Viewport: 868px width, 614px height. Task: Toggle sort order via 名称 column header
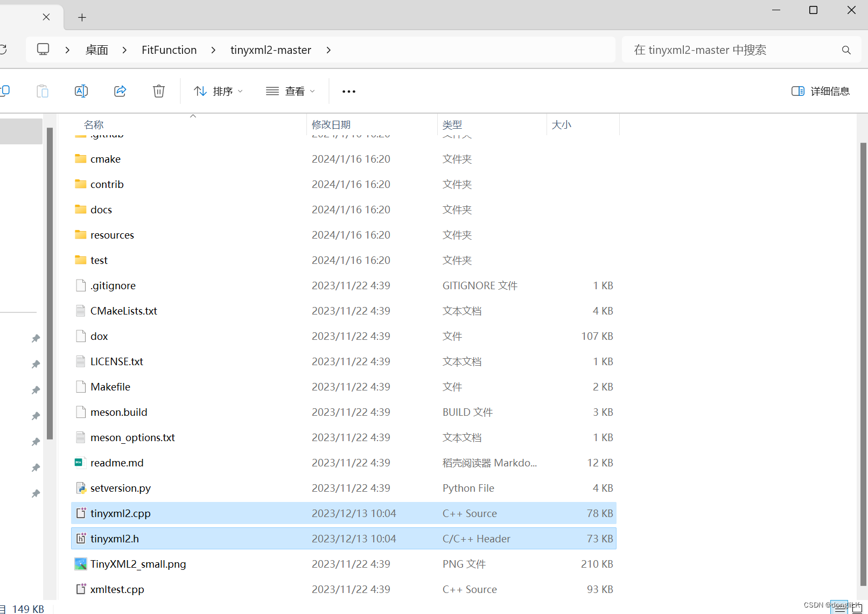[93, 124]
